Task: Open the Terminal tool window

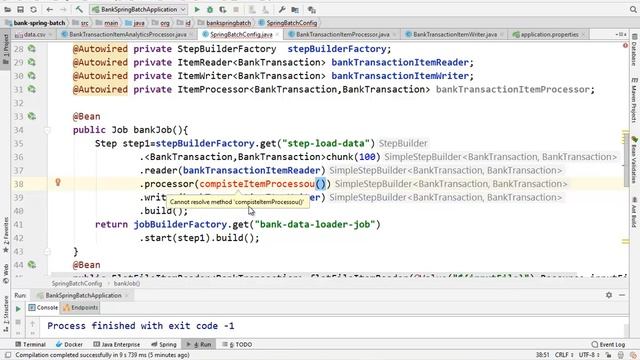Action: click(x=30, y=344)
